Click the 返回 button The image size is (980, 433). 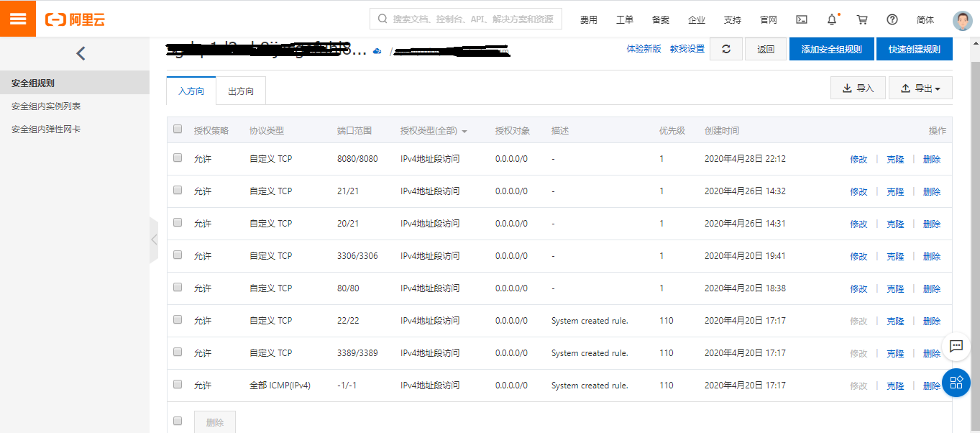click(766, 49)
